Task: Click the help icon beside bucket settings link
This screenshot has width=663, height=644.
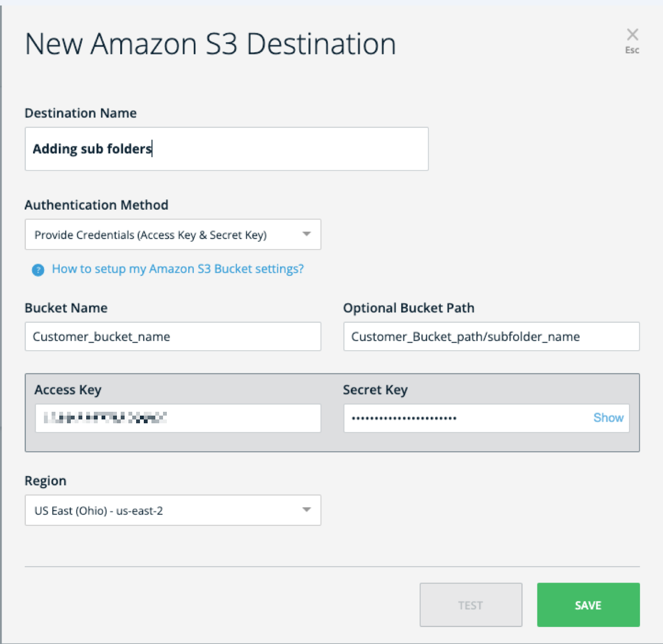Action: 37,269
